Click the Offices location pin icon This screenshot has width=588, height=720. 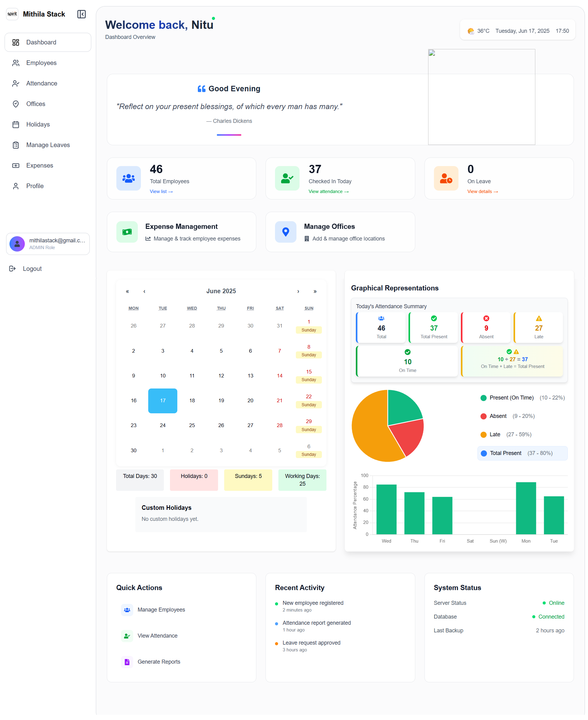click(16, 104)
